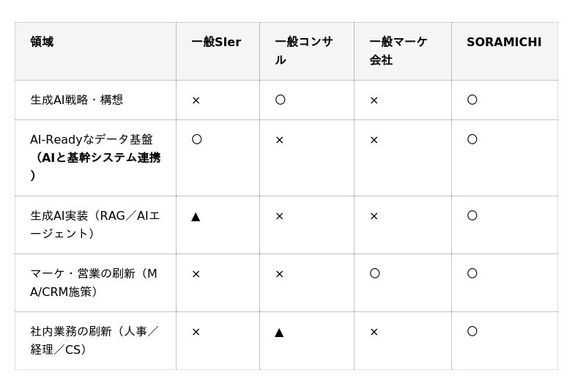Click the 領域 column header
Viewport: 586px width, 392px height.
(42, 42)
